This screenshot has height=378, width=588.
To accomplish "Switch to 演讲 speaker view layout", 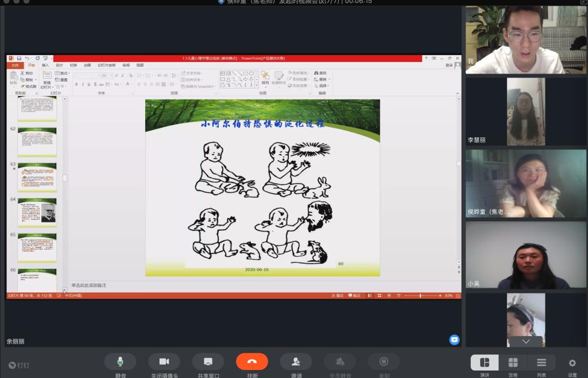I will click(x=485, y=362).
